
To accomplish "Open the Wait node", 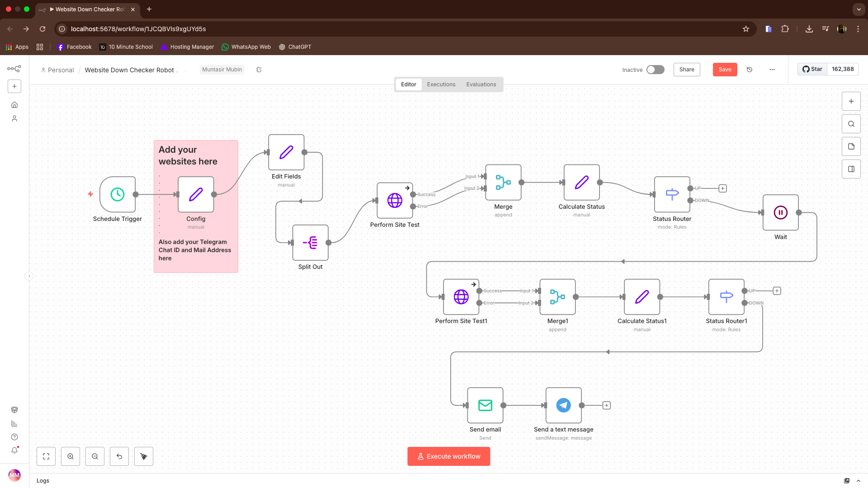I will tap(780, 212).
